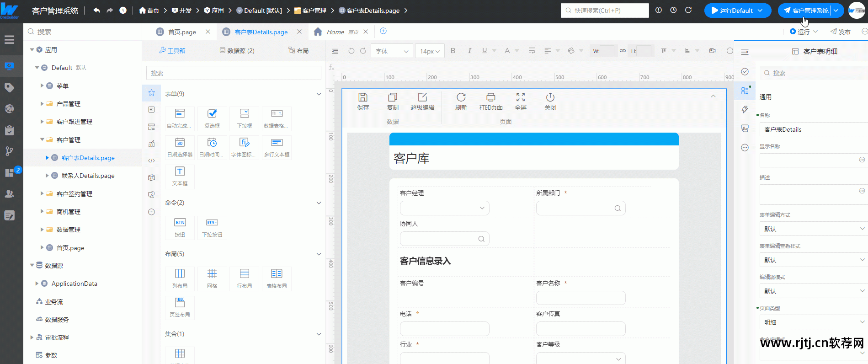
Task: Open the 客户经理 dropdown field
Action: click(x=444, y=208)
